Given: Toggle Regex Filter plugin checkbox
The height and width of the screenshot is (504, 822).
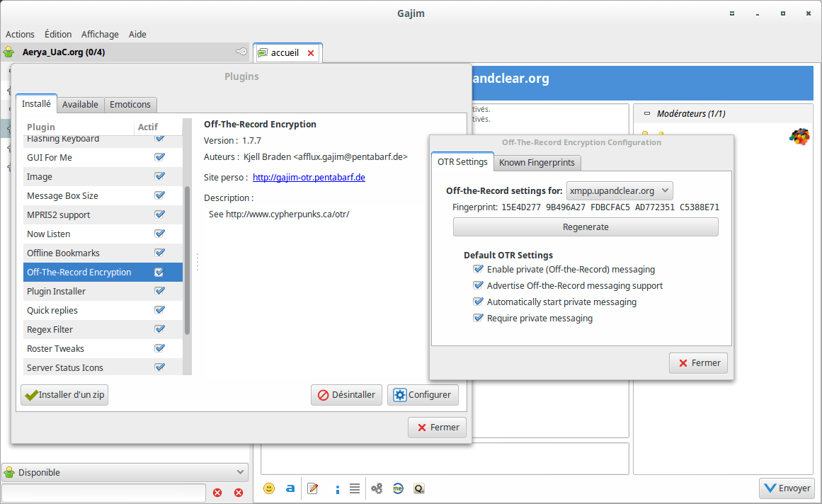Looking at the screenshot, I should coord(160,330).
